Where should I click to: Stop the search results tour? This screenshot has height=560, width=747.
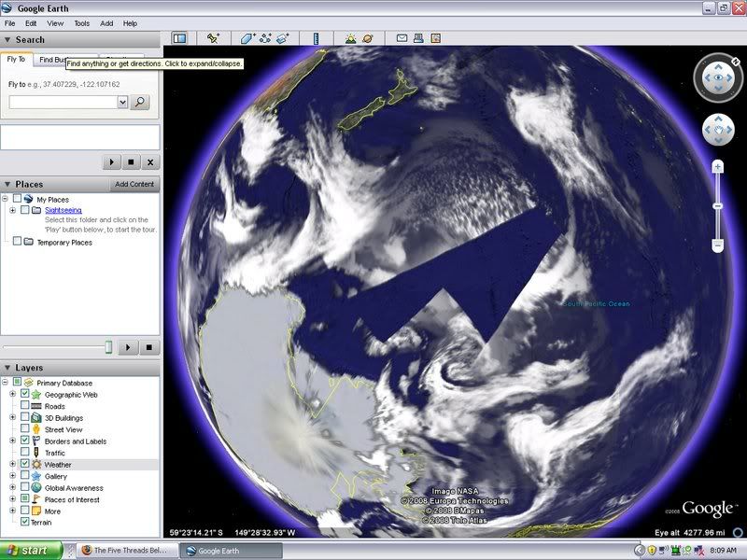[x=131, y=161]
